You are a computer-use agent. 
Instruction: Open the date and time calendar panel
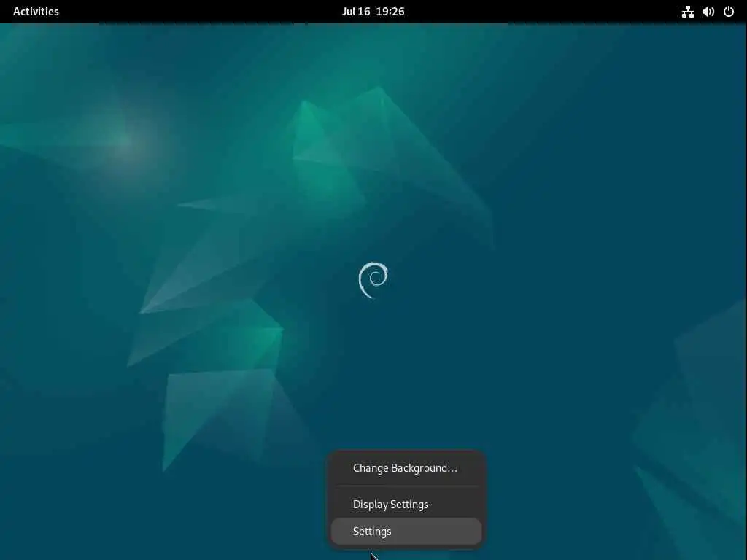click(373, 12)
